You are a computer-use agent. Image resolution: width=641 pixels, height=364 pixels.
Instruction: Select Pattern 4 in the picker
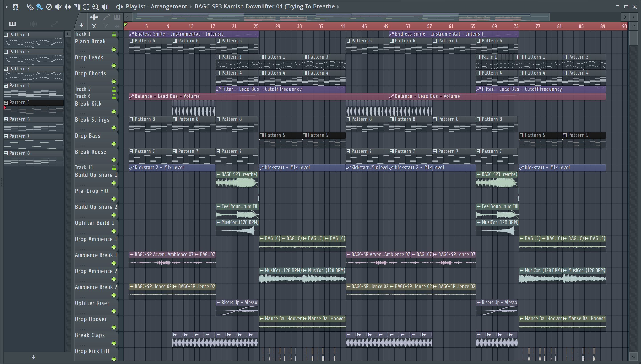click(x=34, y=90)
